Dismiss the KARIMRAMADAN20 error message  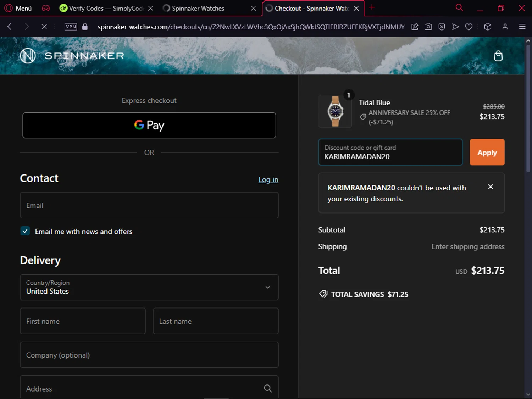pyautogui.click(x=491, y=187)
